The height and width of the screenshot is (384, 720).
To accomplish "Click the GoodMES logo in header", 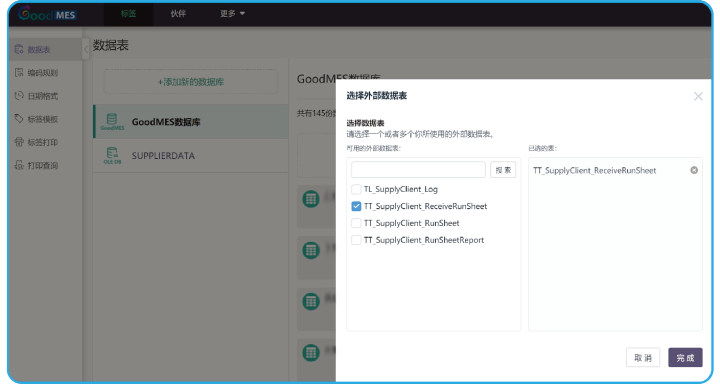I will [x=47, y=14].
